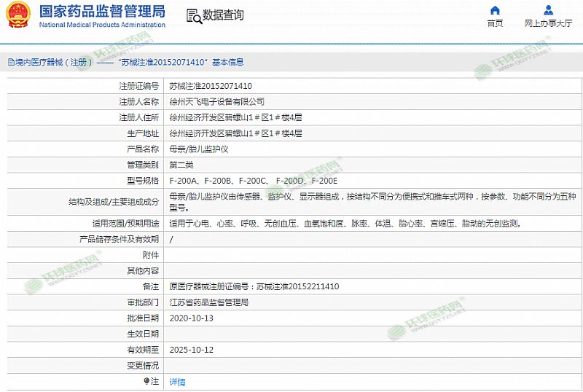Viewport: 583px width, 392px height.
Task: Go to 网上办事大厅 service hall
Action: [548, 23]
